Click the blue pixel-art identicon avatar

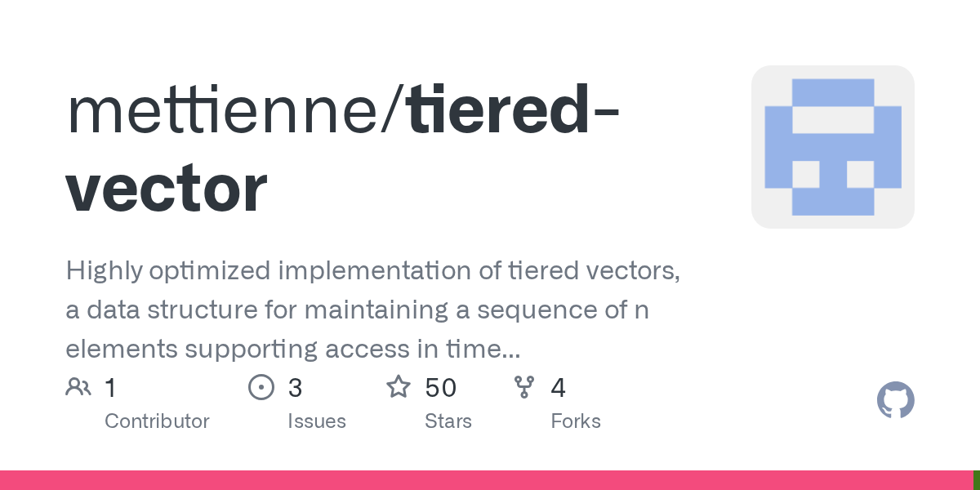coord(833,147)
